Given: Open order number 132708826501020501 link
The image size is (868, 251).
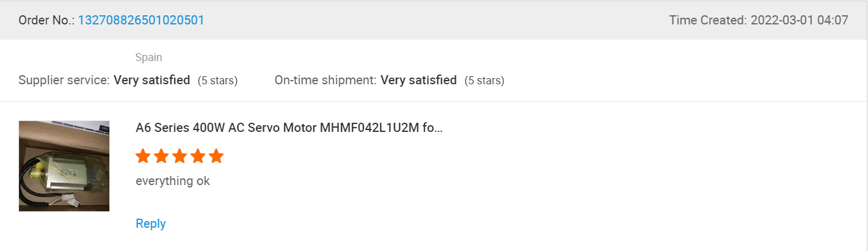Looking at the screenshot, I should pyautogui.click(x=141, y=20).
